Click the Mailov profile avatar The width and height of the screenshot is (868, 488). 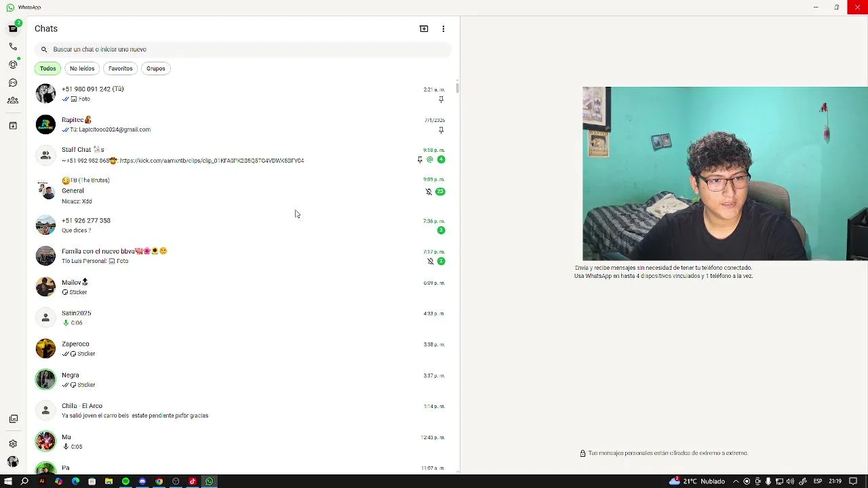(45, 287)
